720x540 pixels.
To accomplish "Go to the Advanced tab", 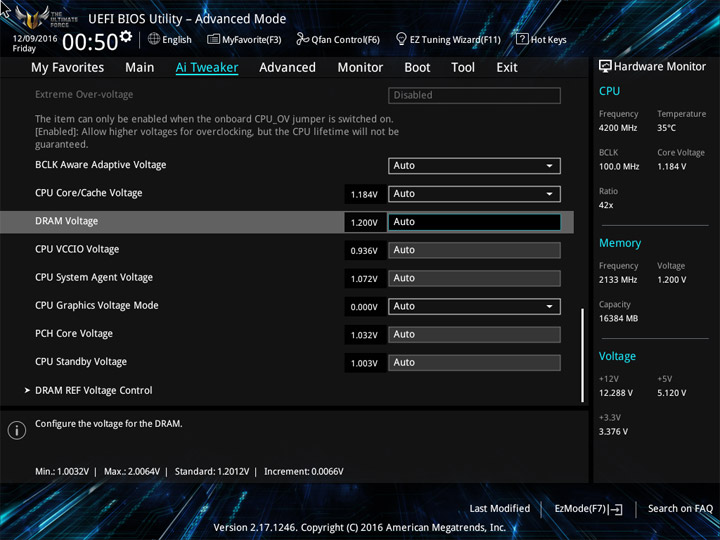I will 287,68.
